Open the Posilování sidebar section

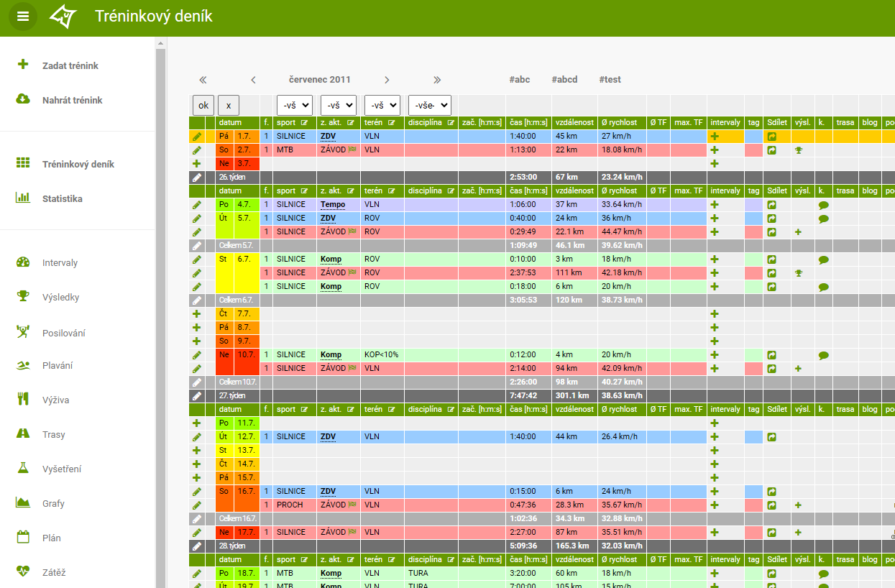coord(64,333)
